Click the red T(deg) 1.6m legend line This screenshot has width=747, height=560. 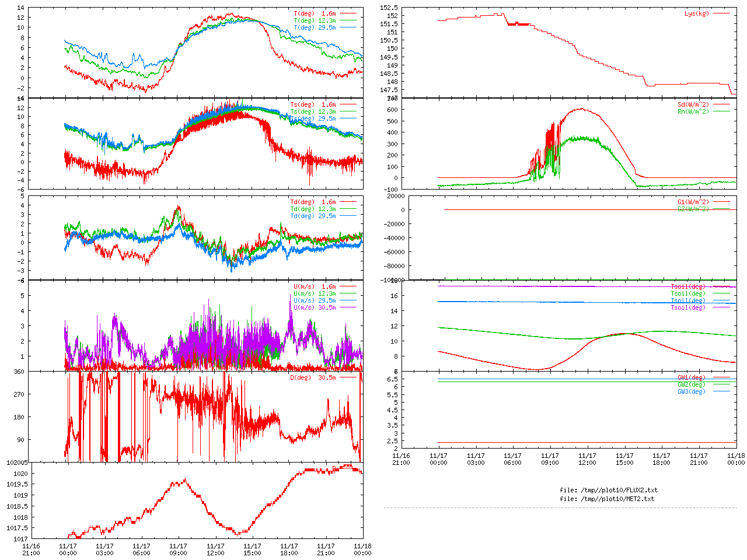(348, 13)
